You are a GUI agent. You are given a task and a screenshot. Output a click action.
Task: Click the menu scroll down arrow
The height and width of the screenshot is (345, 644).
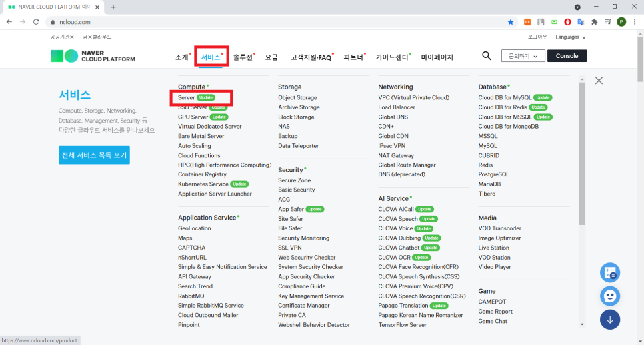[x=581, y=324]
